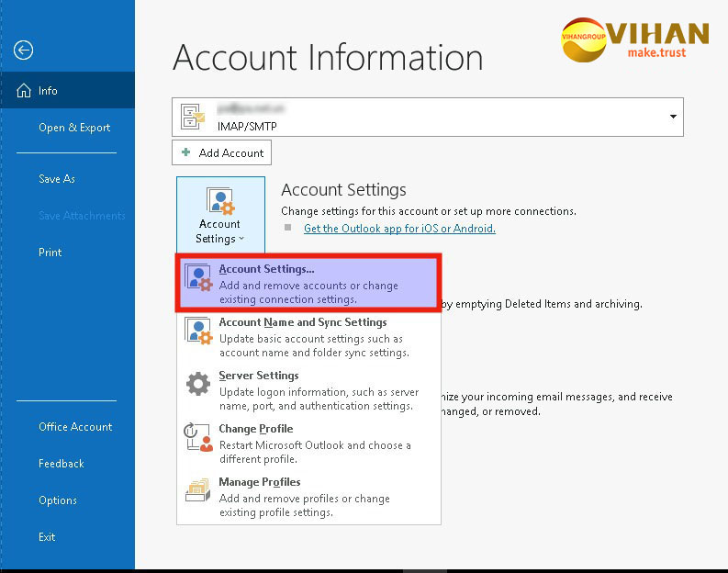Click the back arrow icon
The image size is (728, 573).
24,51
